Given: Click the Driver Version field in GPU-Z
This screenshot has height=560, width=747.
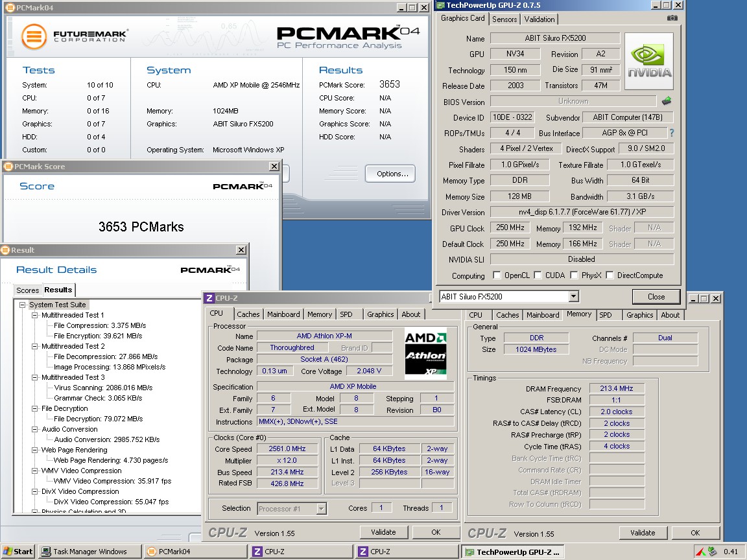Looking at the screenshot, I should click(x=582, y=212).
